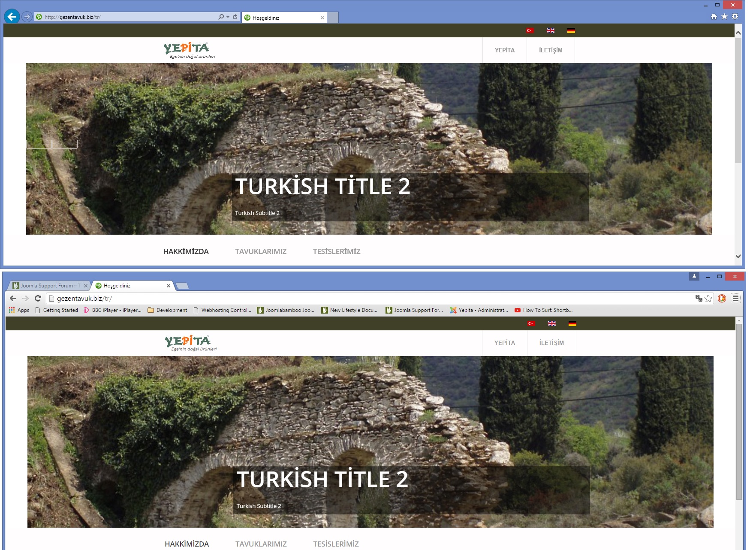
Task: Click the IE refresh icon in address bar
Action: (235, 17)
